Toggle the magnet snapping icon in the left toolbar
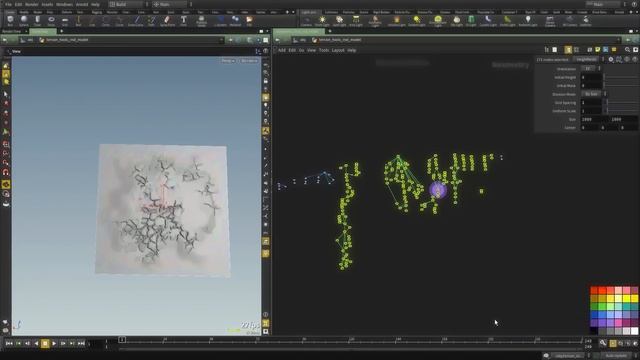640x360 pixels. click(6, 172)
